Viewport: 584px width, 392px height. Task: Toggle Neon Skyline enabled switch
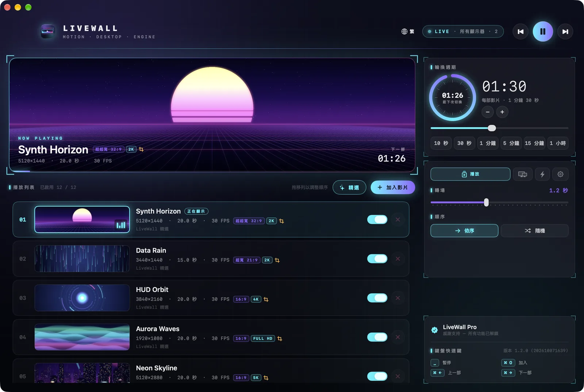pyautogui.click(x=377, y=376)
